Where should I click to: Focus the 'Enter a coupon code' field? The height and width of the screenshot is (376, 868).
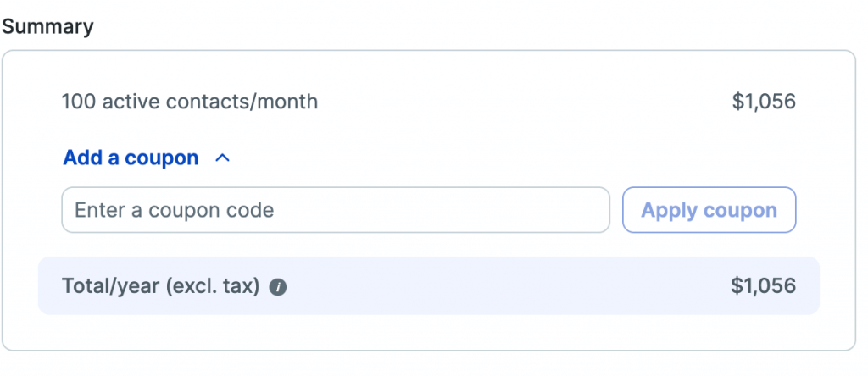(335, 210)
